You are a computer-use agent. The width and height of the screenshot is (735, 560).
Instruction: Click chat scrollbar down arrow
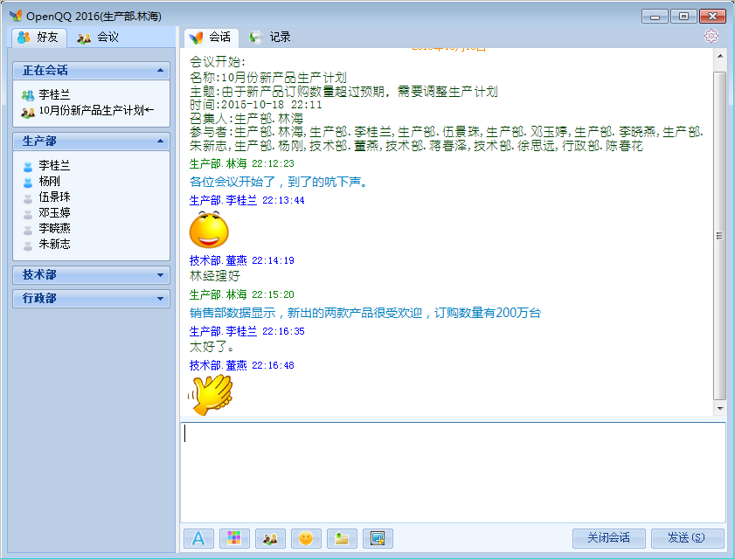coord(719,409)
